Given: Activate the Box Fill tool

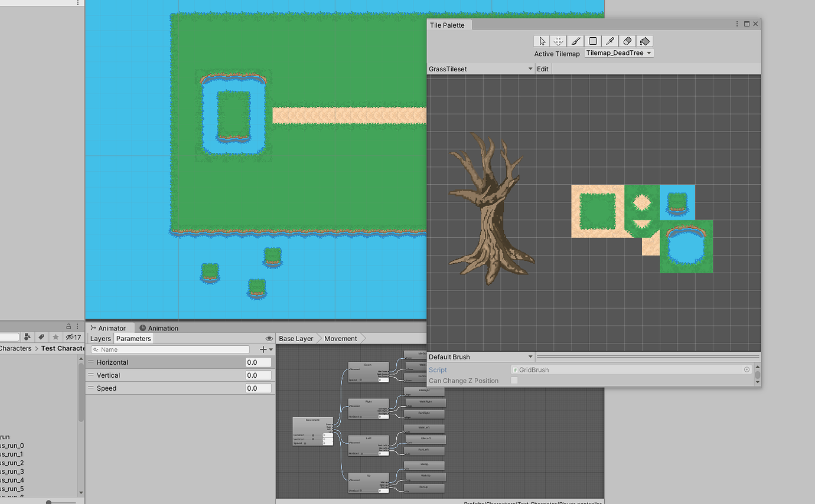Looking at the screenshot, I should [592, 41].
